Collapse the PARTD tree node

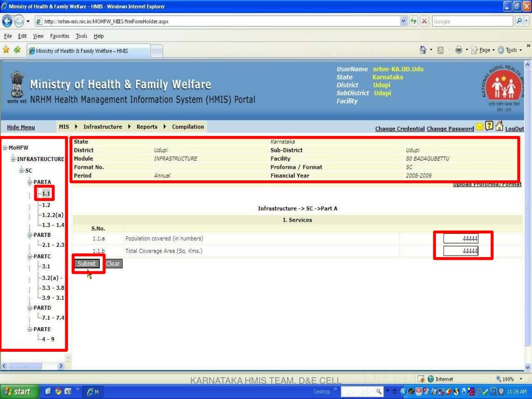tap(30, 308)
